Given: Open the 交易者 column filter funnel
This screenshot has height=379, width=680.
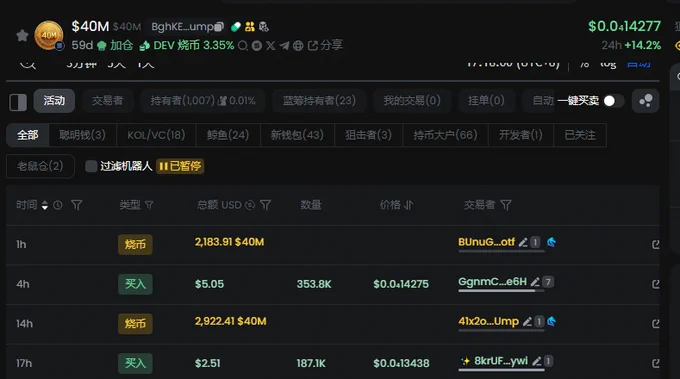Looking at the screenshot, I should pos(506,205).
